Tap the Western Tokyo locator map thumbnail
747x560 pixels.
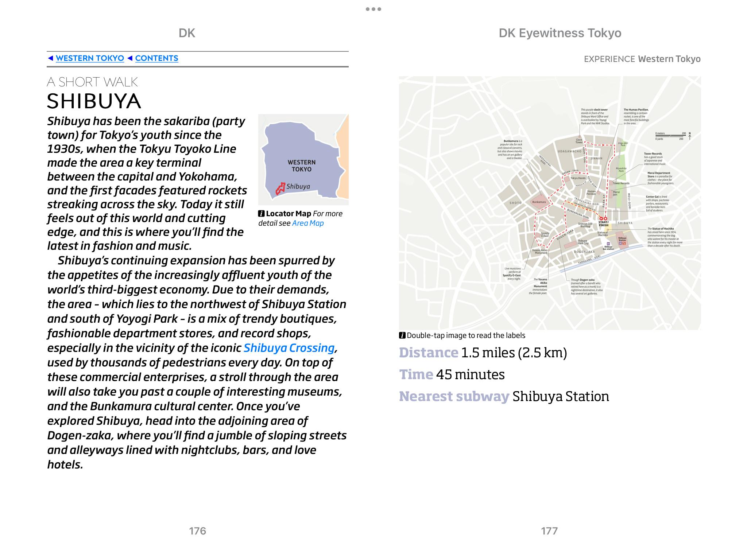pos(303,159)
